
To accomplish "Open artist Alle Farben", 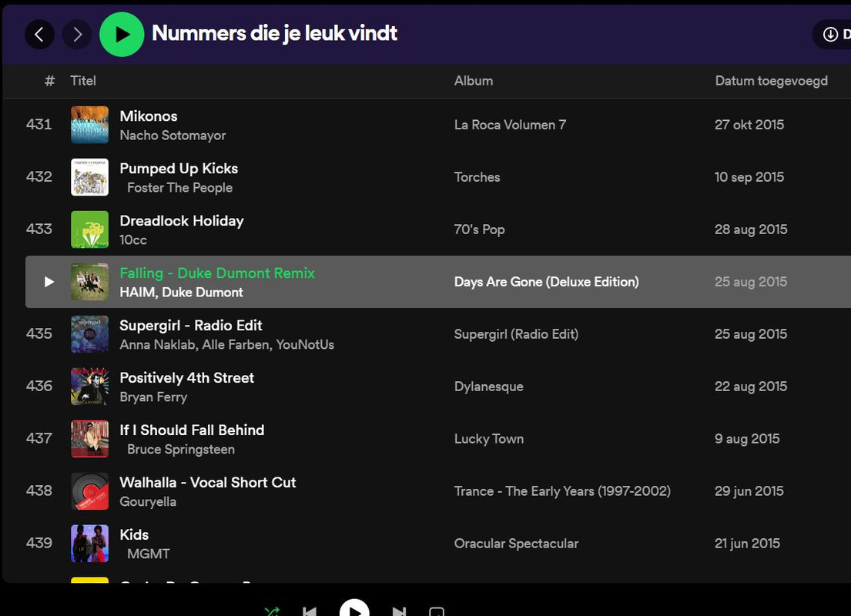I will (x=236, y=345).
